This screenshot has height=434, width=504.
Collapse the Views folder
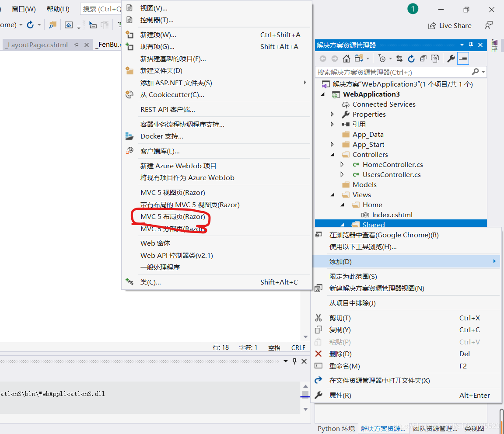coord(332,195)
